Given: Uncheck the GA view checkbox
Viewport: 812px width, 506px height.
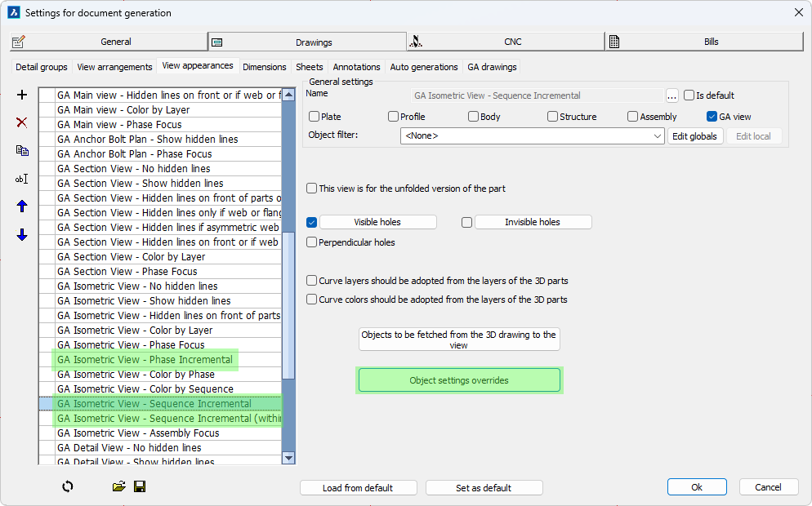Looking at the screenshot, I should pos(712,117).
